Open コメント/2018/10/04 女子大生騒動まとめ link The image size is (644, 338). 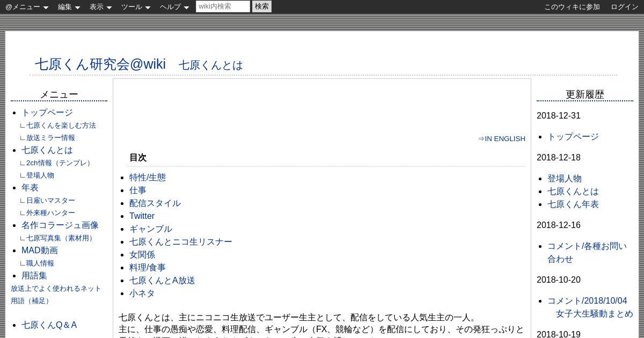(x=590, y=307)
